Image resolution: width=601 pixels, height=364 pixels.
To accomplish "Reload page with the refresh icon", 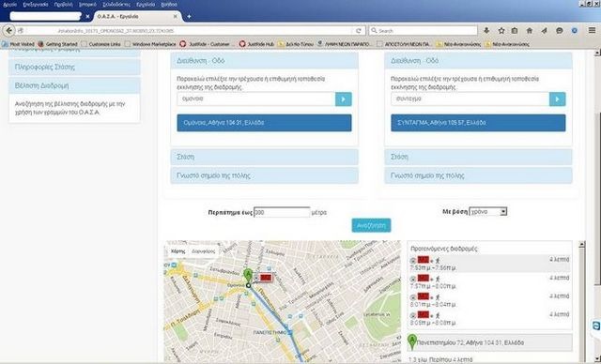I will coord(359,31).
